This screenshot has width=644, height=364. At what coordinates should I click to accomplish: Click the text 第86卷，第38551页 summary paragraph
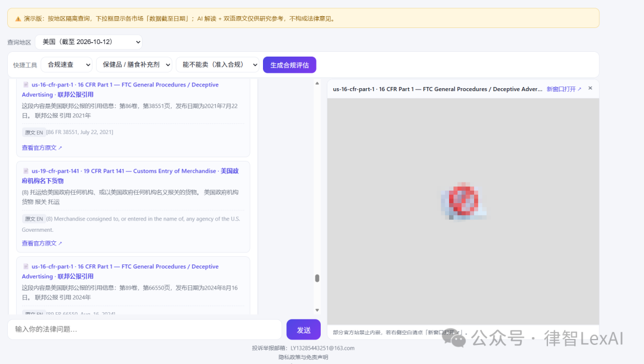130,111
